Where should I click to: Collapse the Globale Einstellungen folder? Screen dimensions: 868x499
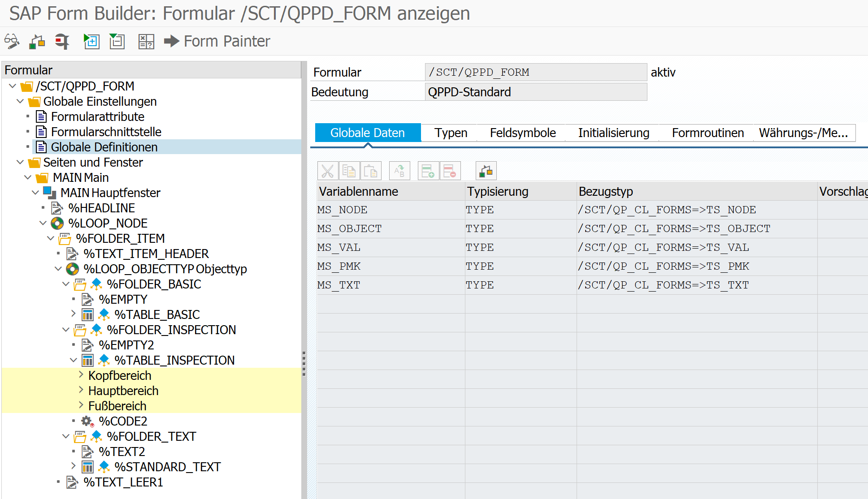coord(20,101)
